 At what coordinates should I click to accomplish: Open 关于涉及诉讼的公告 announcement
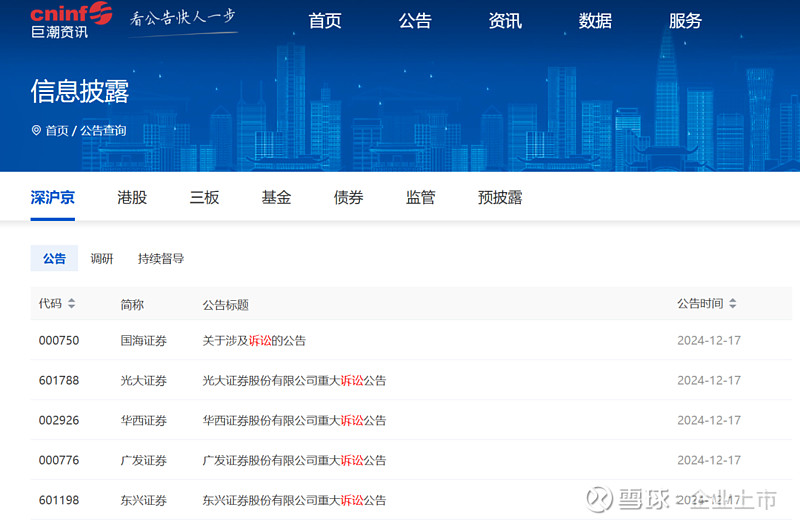[x=254, y=341]
